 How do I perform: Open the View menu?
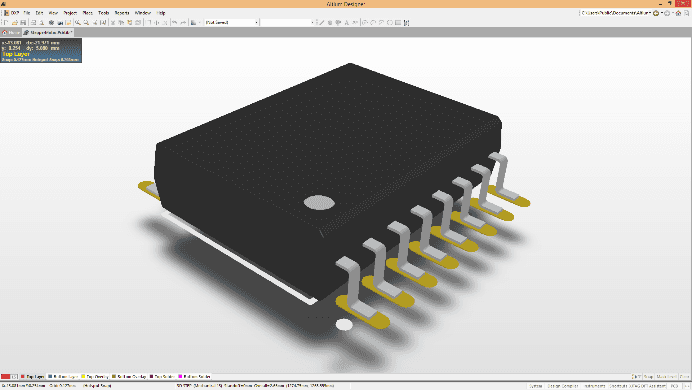[x=53, y=13]
